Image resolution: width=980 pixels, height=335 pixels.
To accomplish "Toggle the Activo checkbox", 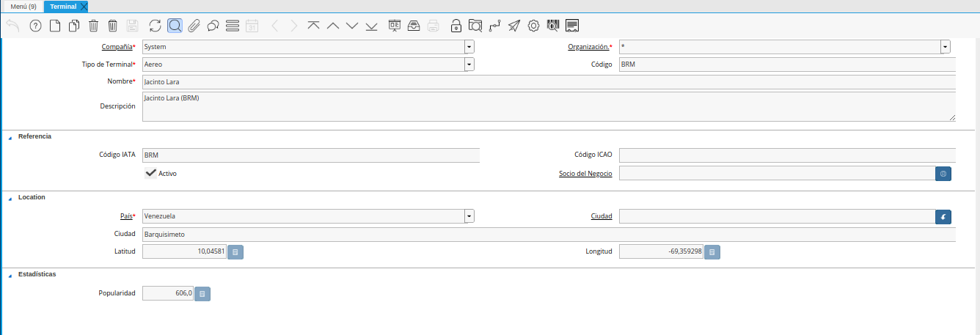I will (150, 173).
